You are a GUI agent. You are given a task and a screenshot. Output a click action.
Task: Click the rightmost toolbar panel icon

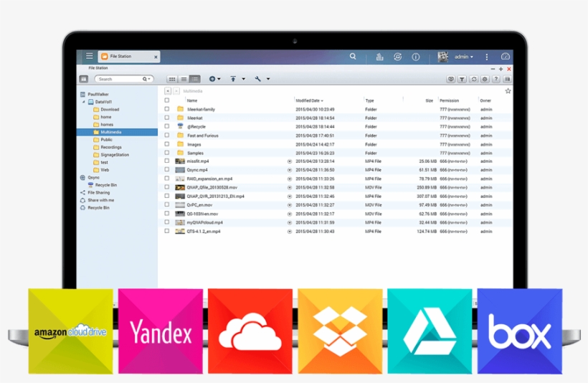point(507,79)
